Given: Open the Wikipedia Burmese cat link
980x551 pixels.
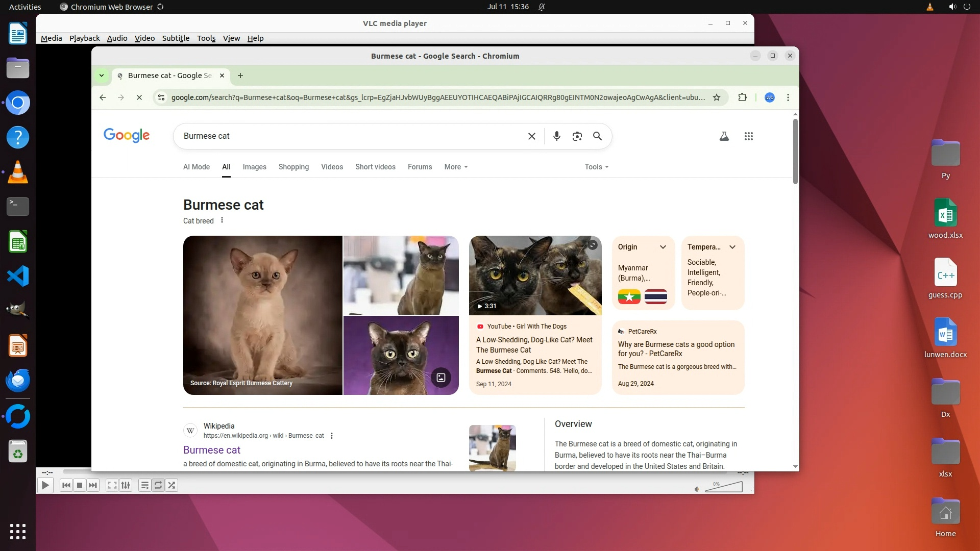Looking at the screenshot, I should (x=211, y=450).
